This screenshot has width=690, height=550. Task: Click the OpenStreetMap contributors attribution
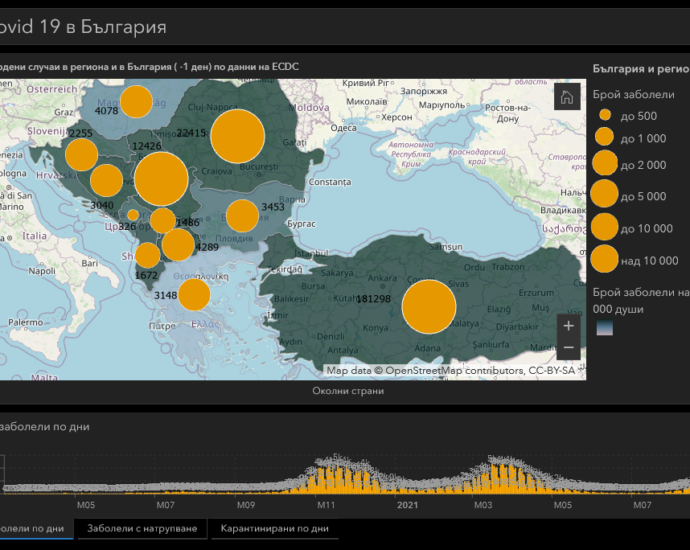(x=451, y=370)
